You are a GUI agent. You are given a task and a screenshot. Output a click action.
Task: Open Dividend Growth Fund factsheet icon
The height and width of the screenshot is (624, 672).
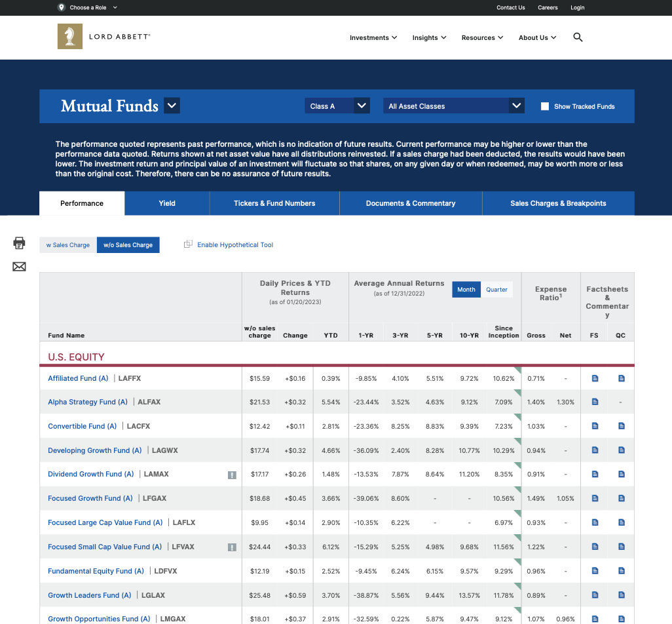click(x=595, y=474)
